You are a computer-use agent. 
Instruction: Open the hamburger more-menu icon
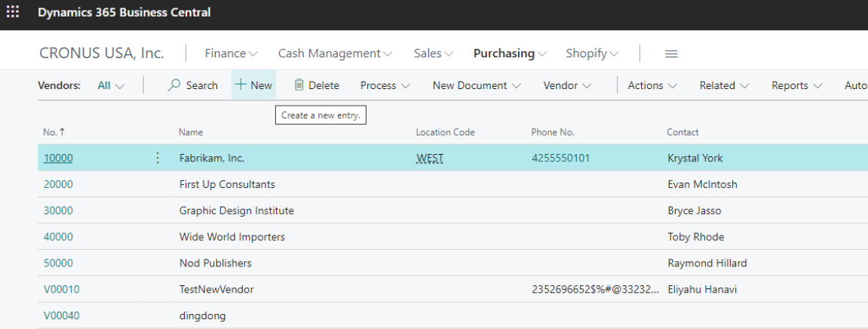671,54
